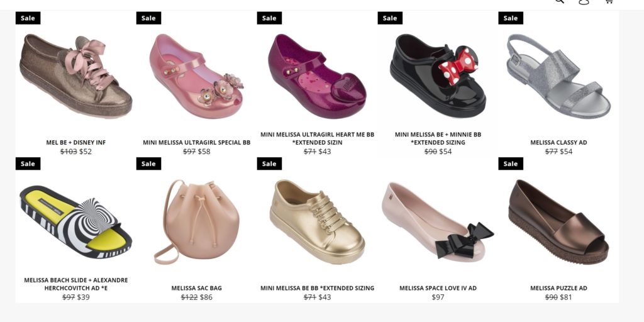644x322 pixels.
Task: Open the black Minnie bow shoe image
Action: click(x=438, y=75)
